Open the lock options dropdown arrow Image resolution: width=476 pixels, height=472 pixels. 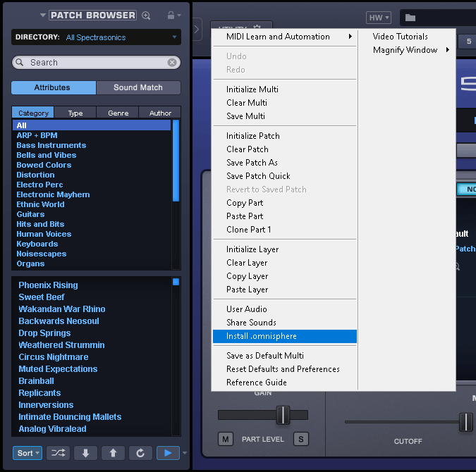pos(179,15)
